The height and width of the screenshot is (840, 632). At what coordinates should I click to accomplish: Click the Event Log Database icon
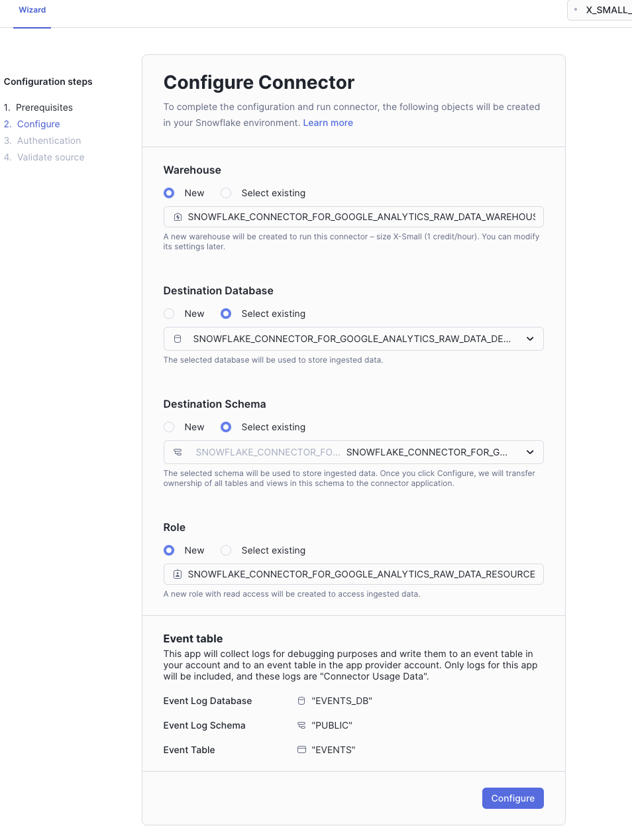[x=301, y=701]
